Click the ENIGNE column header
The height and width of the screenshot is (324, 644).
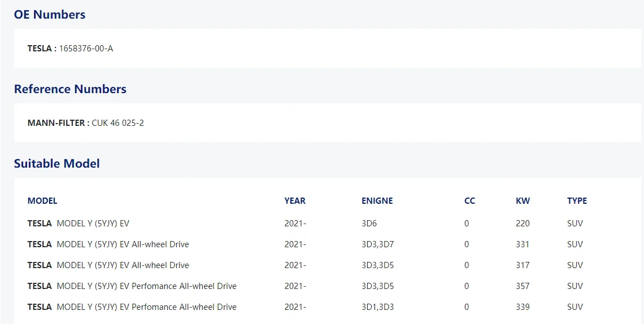[377, 201]
